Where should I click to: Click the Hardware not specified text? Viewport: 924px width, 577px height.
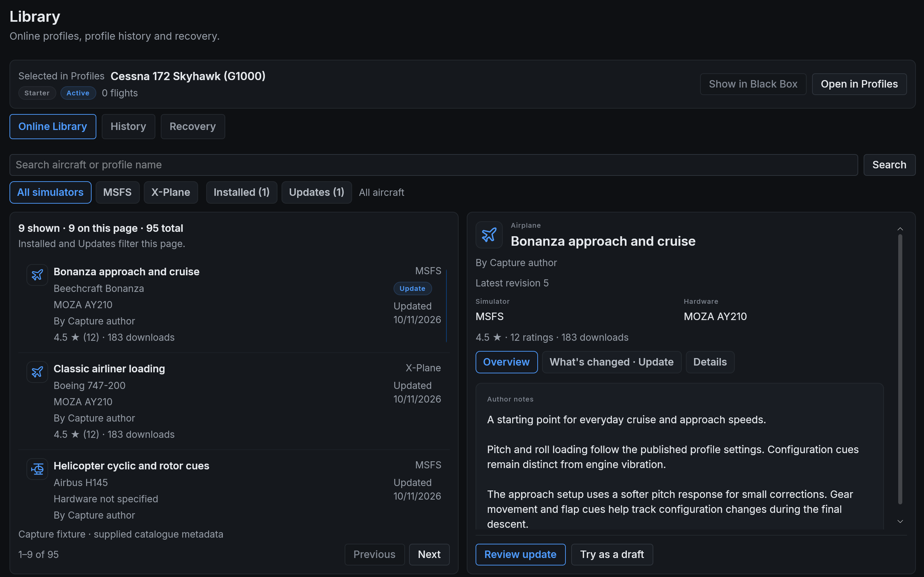(105, 499)
